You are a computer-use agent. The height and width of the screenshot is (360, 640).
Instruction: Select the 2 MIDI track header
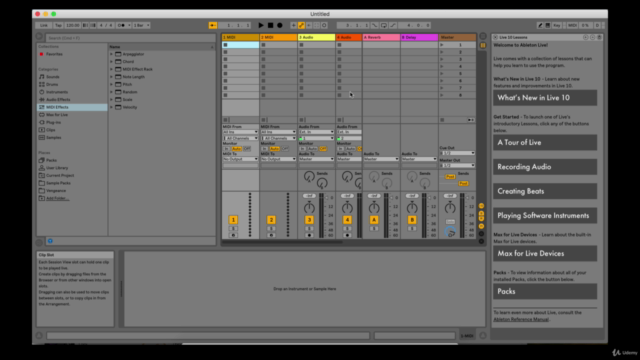278,37
